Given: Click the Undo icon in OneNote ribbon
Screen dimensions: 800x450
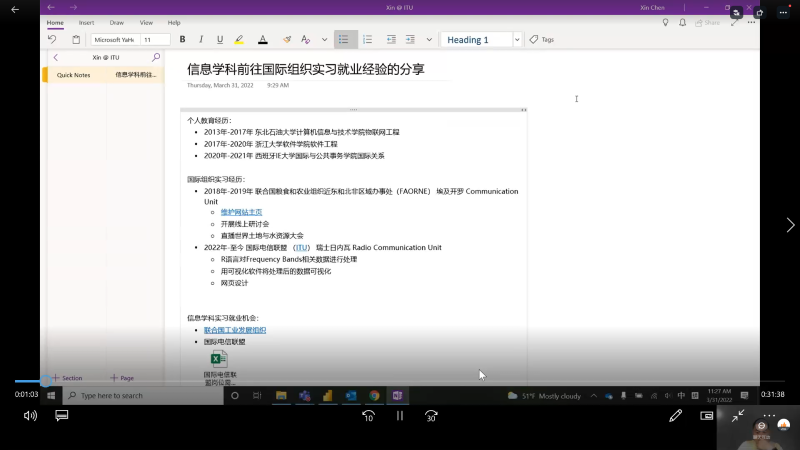Looking at the screenshot, I should tap(52, 39).
